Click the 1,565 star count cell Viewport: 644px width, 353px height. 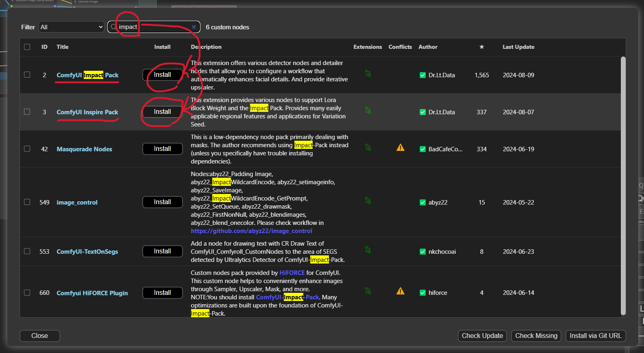click(x=482, y=75)
